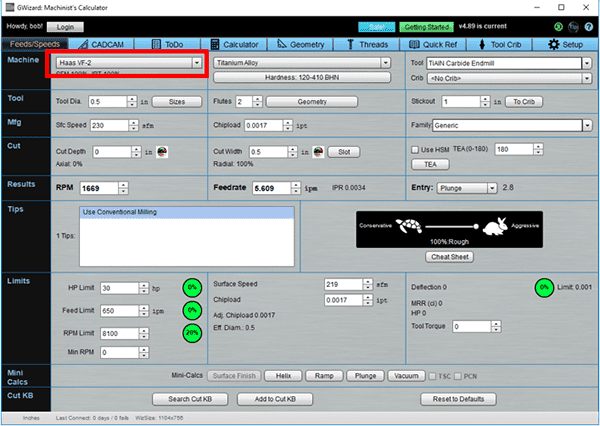Expand the Entry Plunge dropdown
Viewport: 600px width, 426px height.
492,188
